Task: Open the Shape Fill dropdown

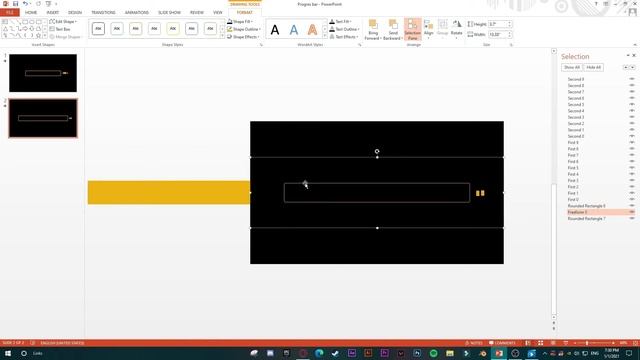Action: [x=240, y=21]
